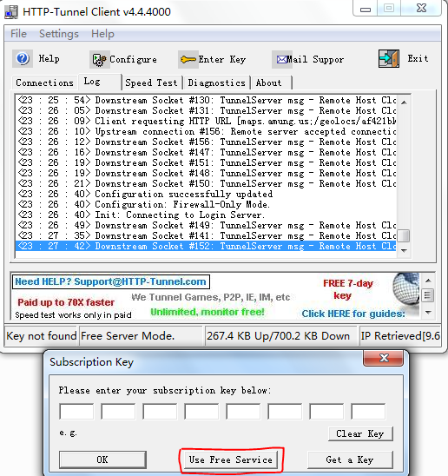Click the Clear Key button
Viewport: 448px width, 476px height.
360,433
